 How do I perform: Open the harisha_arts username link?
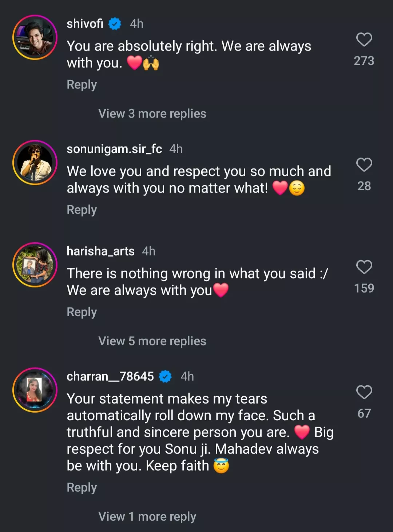(x=100, y=251)
